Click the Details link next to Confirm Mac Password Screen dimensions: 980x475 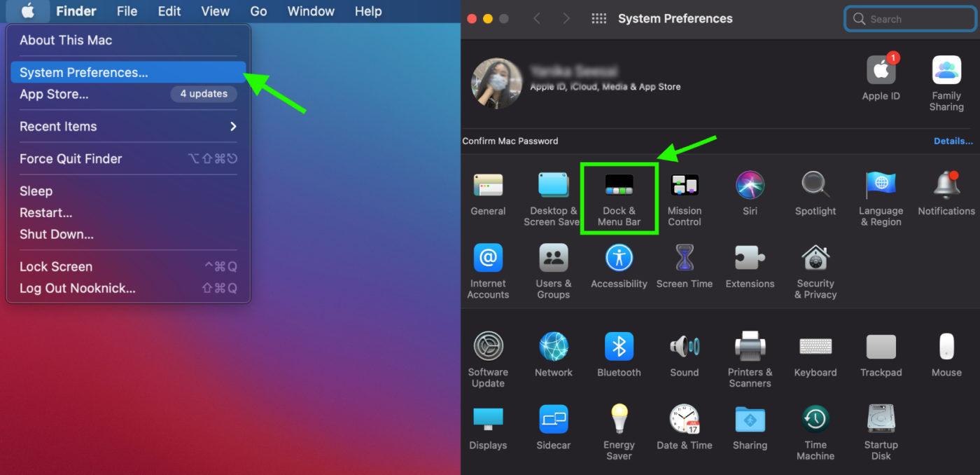pyautogui.click(x=953, y=141)
